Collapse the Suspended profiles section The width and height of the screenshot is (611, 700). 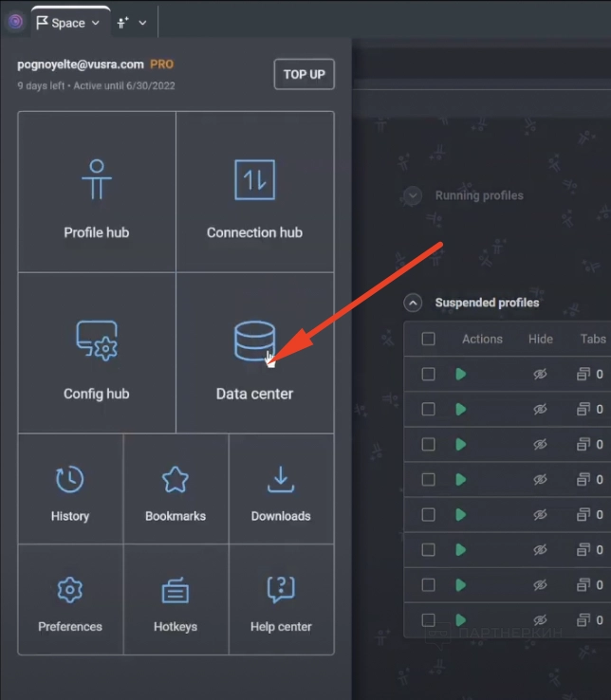413,303
